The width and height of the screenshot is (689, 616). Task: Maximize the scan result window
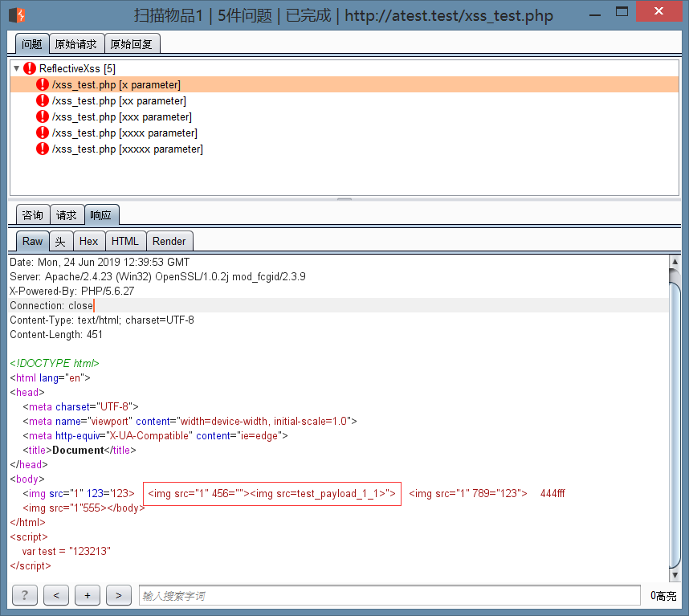622,12
